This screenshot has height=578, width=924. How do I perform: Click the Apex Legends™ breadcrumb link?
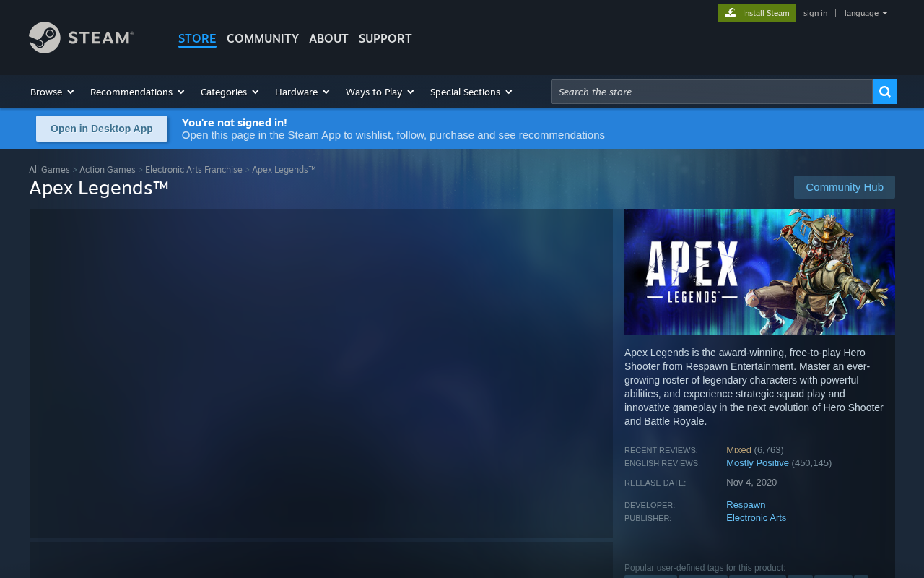pos(284,170)
